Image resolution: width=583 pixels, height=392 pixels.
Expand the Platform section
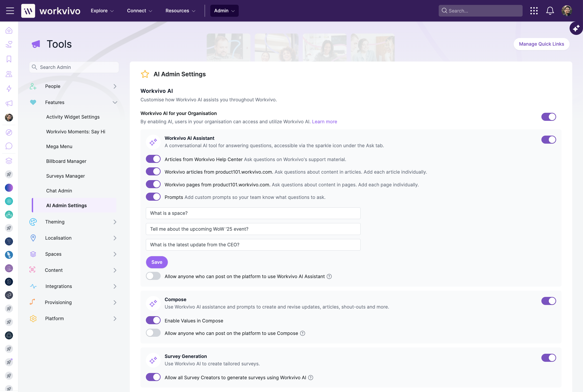(x=73, y=319)
